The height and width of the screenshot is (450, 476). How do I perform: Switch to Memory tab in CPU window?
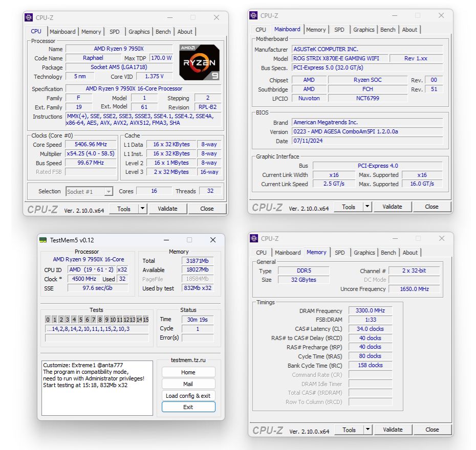(x=91, y=32)
